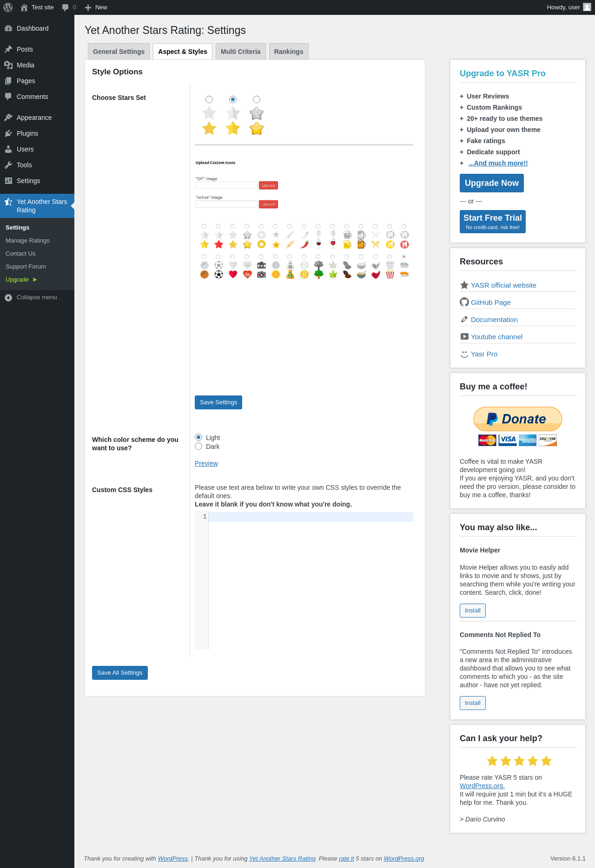Click the soccer ball icon

click(x=218, y=275)
